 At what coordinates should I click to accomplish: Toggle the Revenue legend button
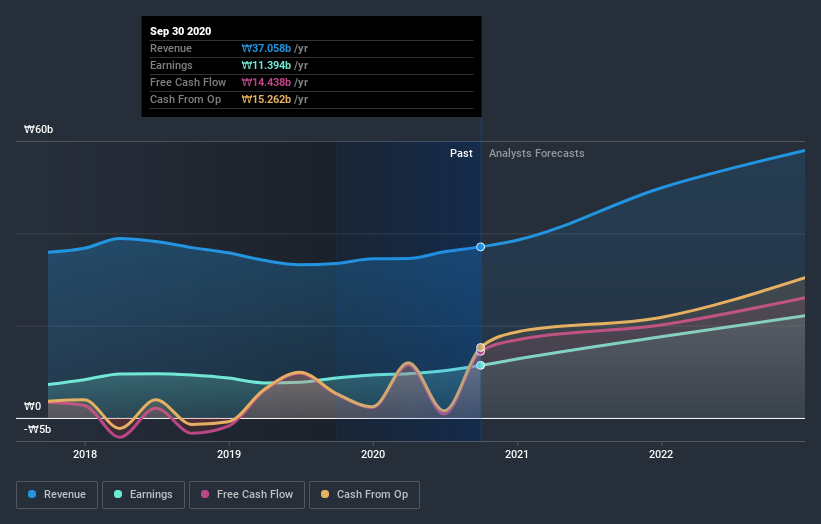pos(57,495)
